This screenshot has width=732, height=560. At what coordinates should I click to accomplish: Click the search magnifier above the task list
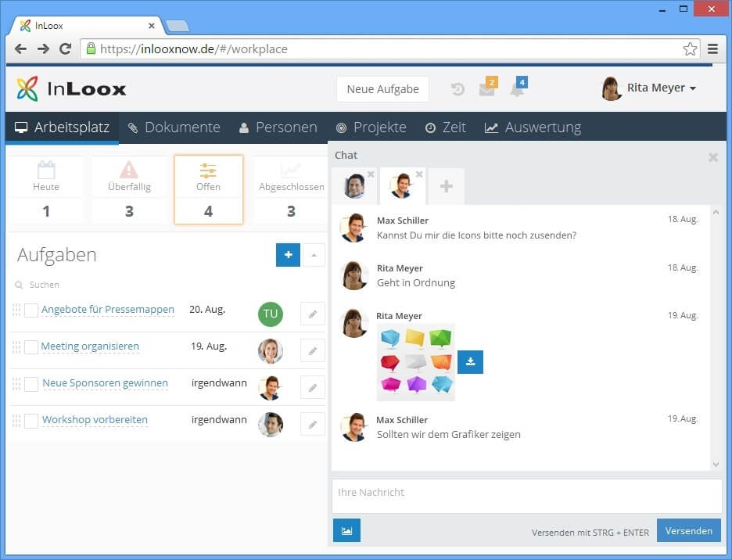click(19, 284)
